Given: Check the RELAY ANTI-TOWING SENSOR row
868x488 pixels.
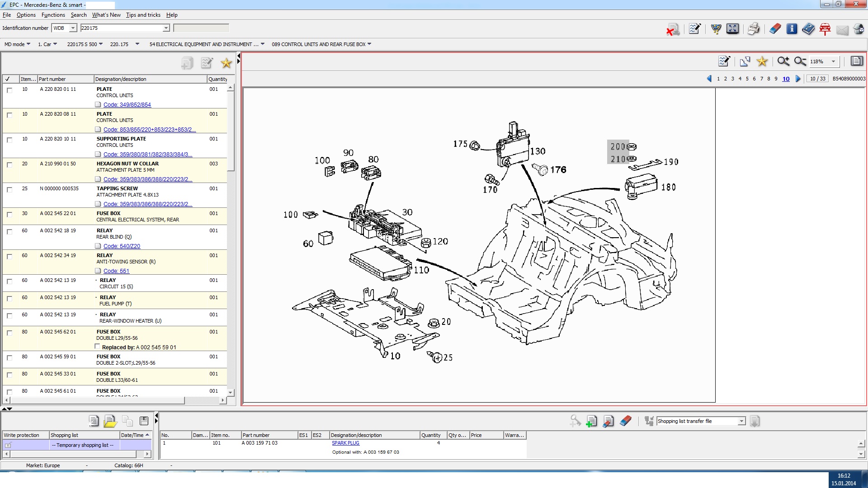Looking at the screenshot, I should click(9, 256).
